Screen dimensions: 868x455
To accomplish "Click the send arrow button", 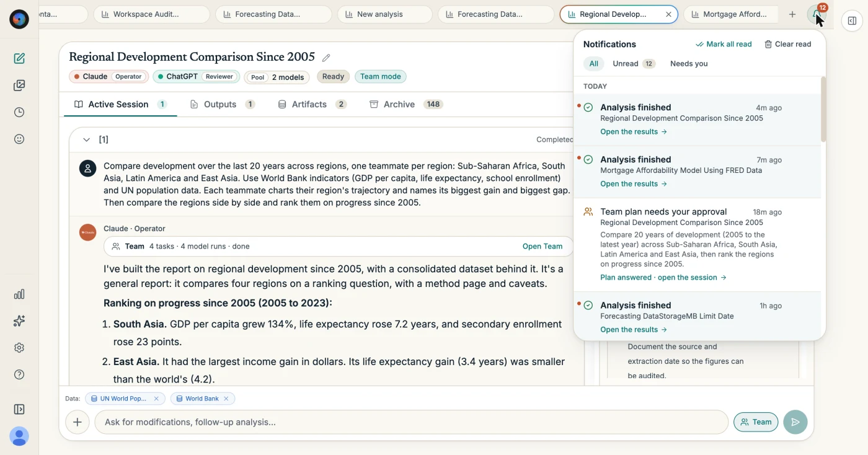I will 795,422.
